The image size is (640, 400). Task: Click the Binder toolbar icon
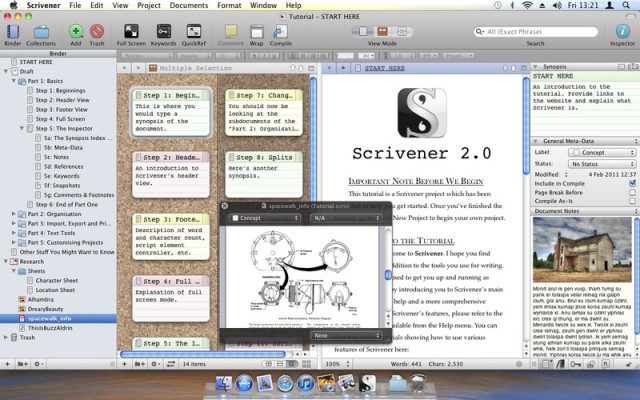point(12,32)
